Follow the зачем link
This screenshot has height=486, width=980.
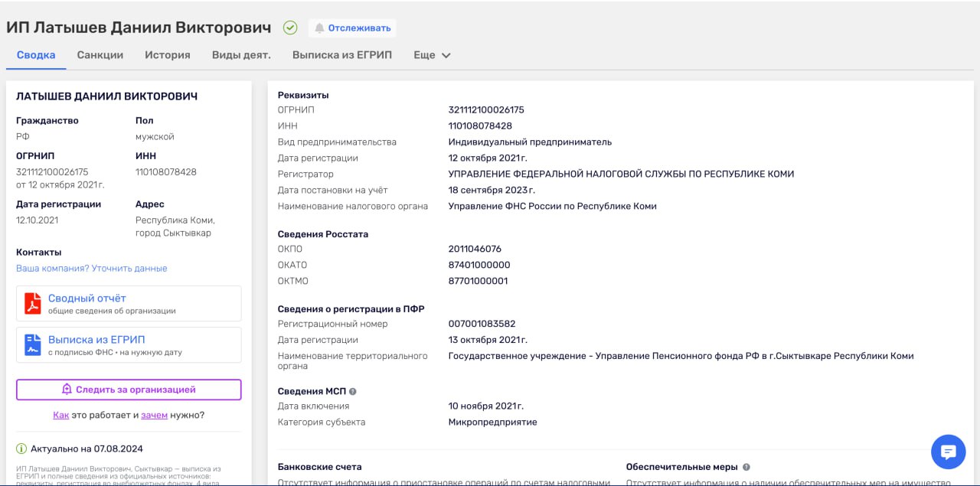click(154, 415)
